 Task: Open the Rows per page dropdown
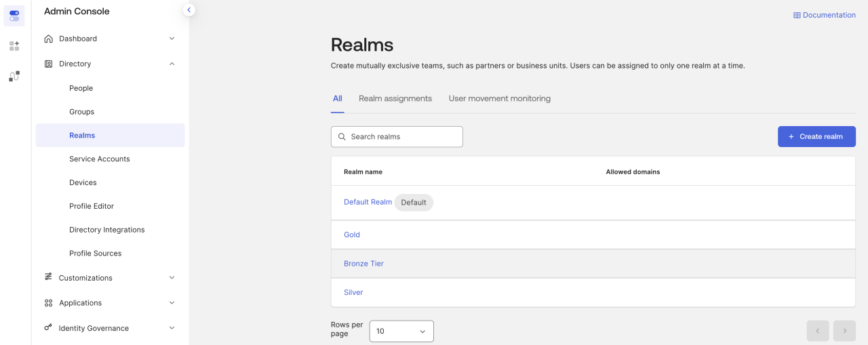(401, 331)
